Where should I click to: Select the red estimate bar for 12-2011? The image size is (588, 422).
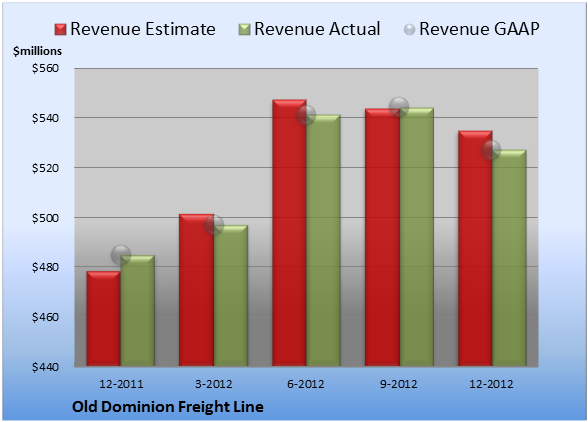click(104, 318)
